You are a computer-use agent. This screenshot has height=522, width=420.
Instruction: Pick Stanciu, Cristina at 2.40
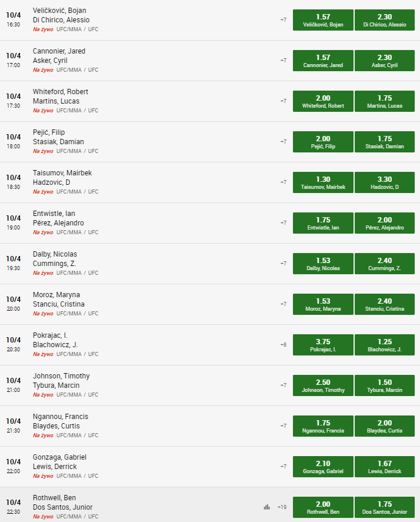coord(384,304)
